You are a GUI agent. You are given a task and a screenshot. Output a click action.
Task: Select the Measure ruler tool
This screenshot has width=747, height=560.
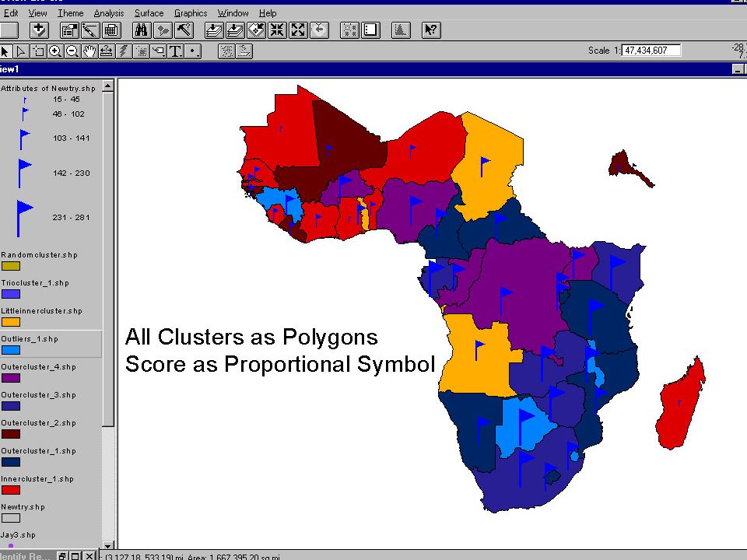[x=107, y=51]
